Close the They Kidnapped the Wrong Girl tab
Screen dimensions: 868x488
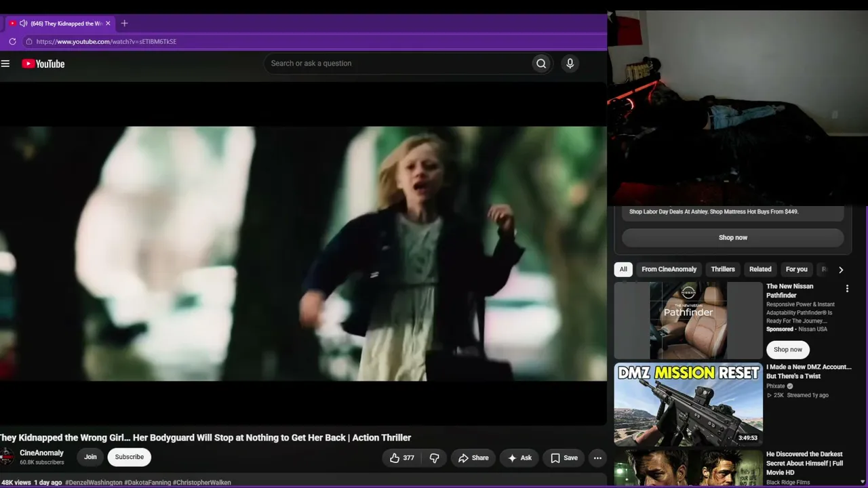pos(108,23)
